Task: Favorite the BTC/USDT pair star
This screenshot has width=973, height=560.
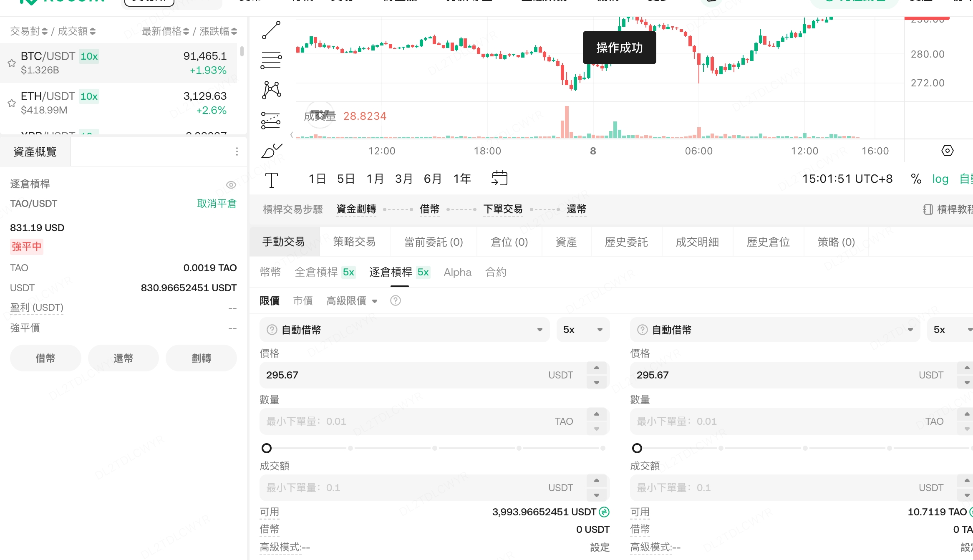Action: (12, 63)
